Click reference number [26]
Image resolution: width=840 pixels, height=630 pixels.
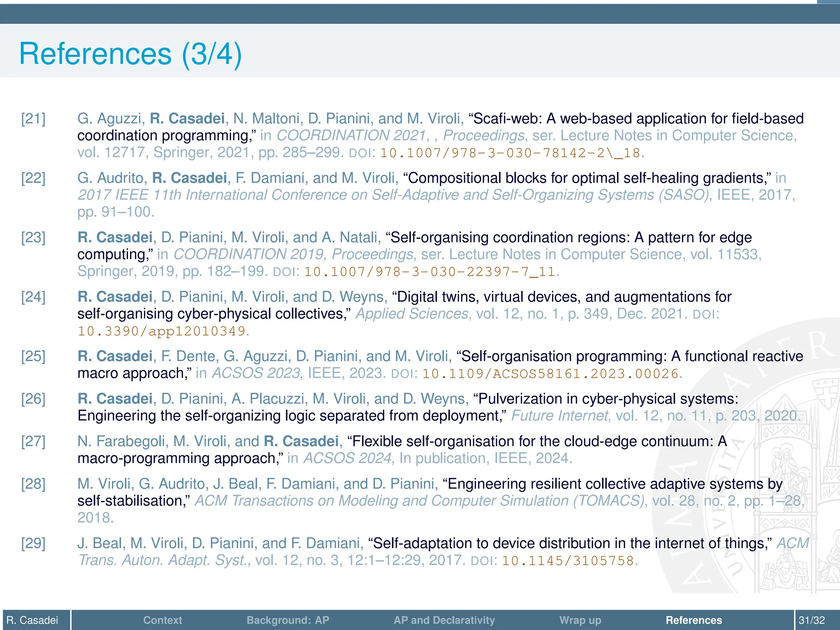[x=33, y=399]
